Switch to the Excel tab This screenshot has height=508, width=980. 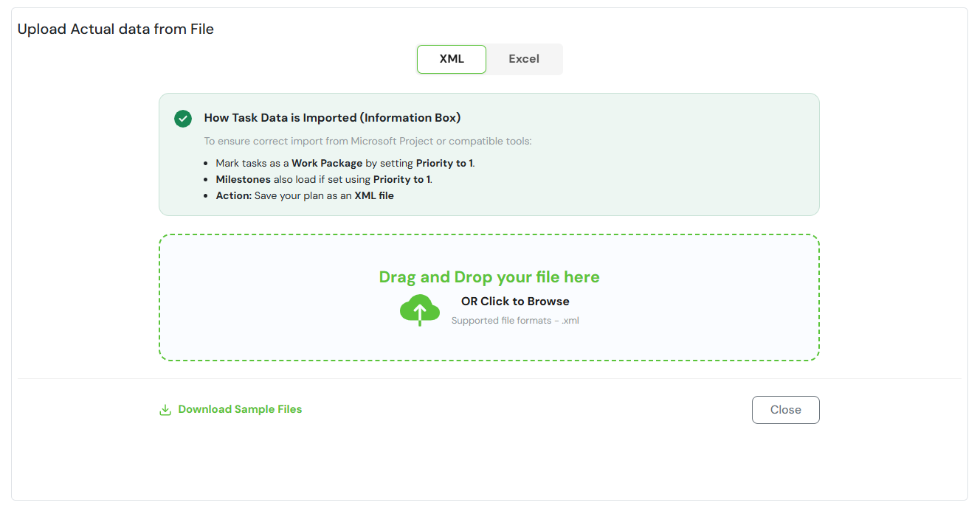(524, 59)
